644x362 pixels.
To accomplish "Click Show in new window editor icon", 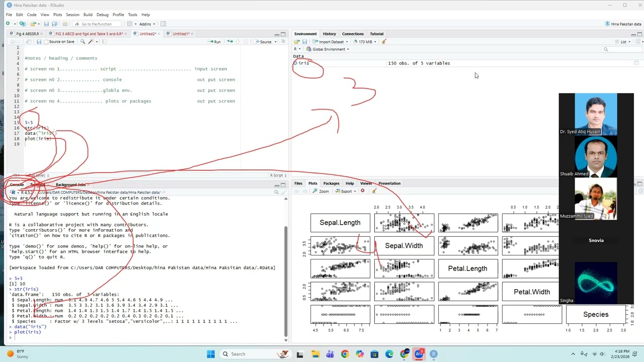I will coord(28,42).
